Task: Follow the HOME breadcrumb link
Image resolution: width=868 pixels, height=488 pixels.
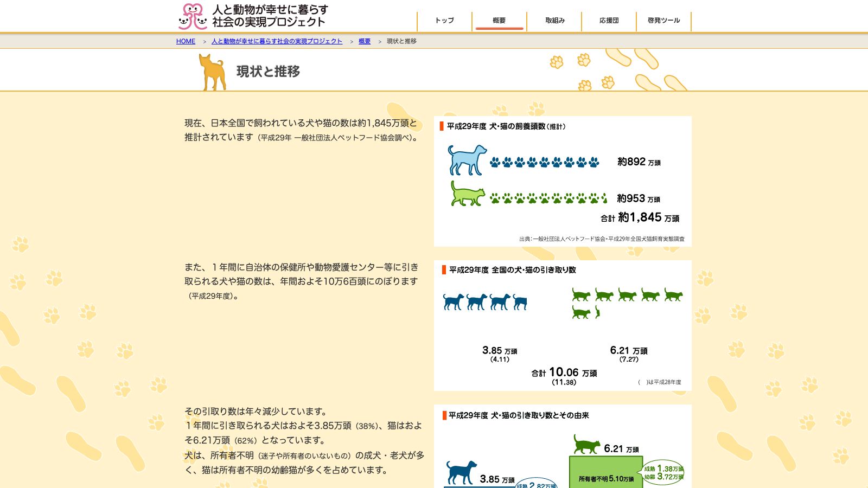Action: [x=186, y=41]
